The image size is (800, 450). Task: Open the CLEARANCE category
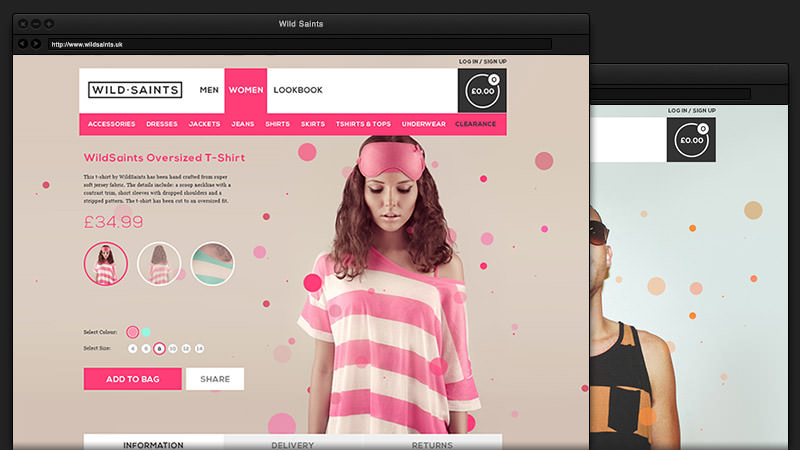coord(476,124)
